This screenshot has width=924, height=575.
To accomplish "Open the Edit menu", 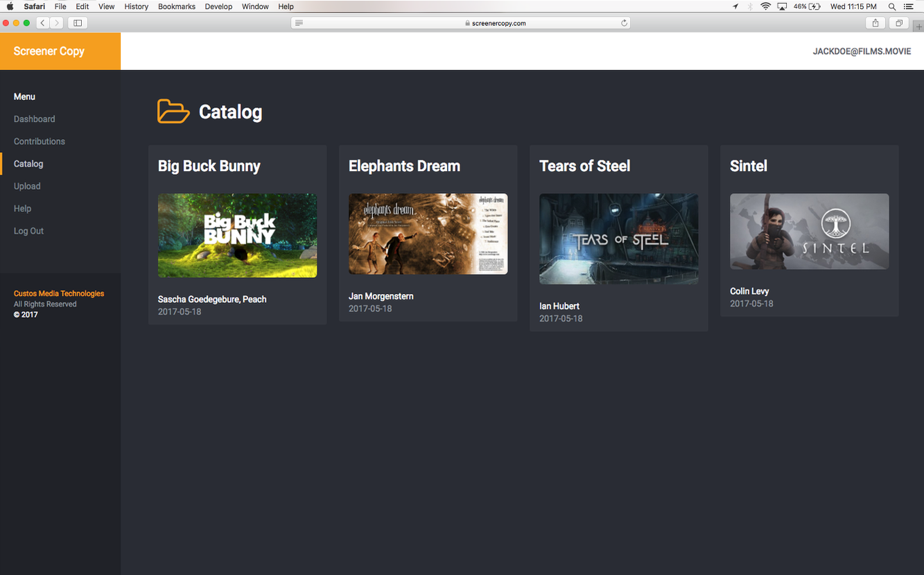I will (82, 6).
